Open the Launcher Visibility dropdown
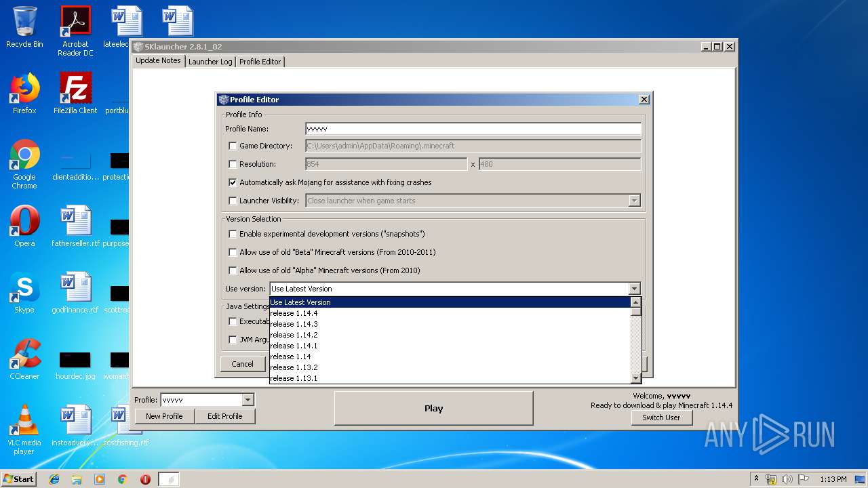This screenshot has width=868, height=488. click(x=634, y=201)
